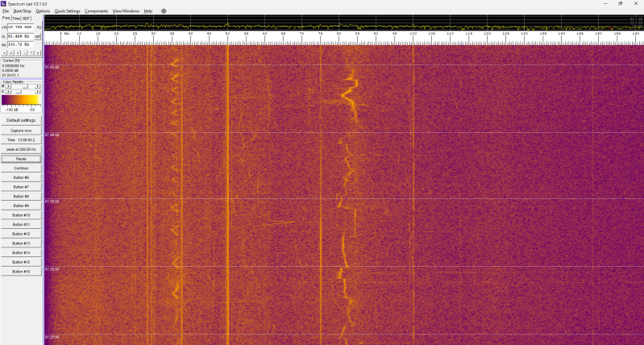This screenshot has height=345, width=644.
Task: Click the '-' frequency zoom-out button
Action: [x=24, y=53]
